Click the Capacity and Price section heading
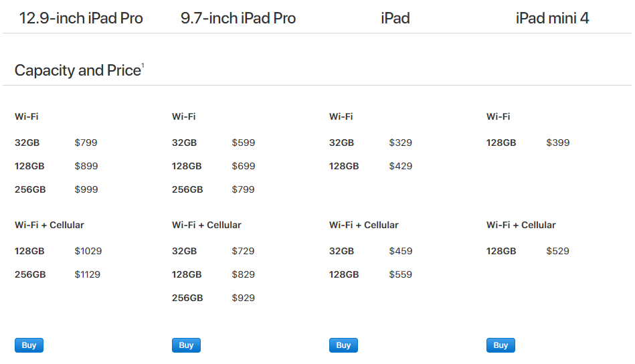 (78, 70)
